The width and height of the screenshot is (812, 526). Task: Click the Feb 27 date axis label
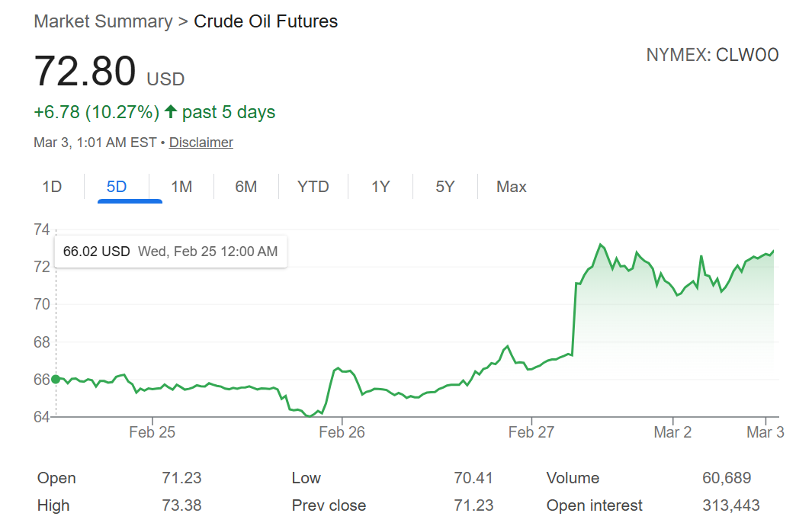(531, 432)
